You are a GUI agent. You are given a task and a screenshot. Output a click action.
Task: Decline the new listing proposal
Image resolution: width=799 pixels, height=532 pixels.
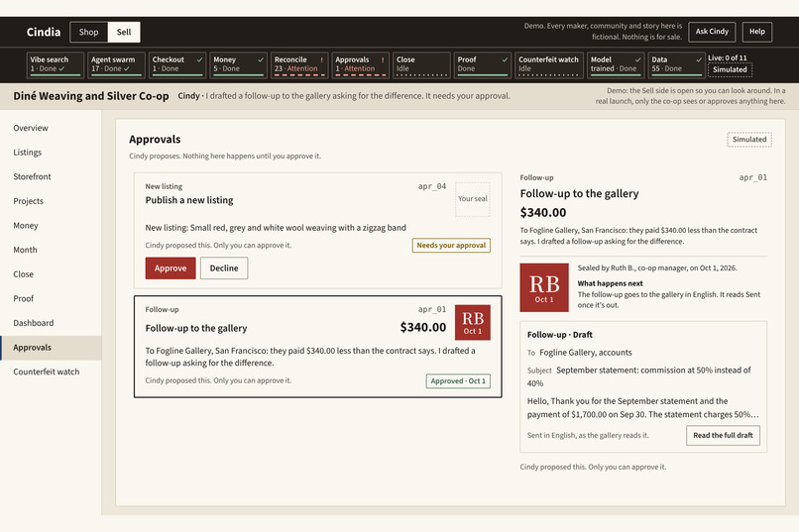coord(224,268)
